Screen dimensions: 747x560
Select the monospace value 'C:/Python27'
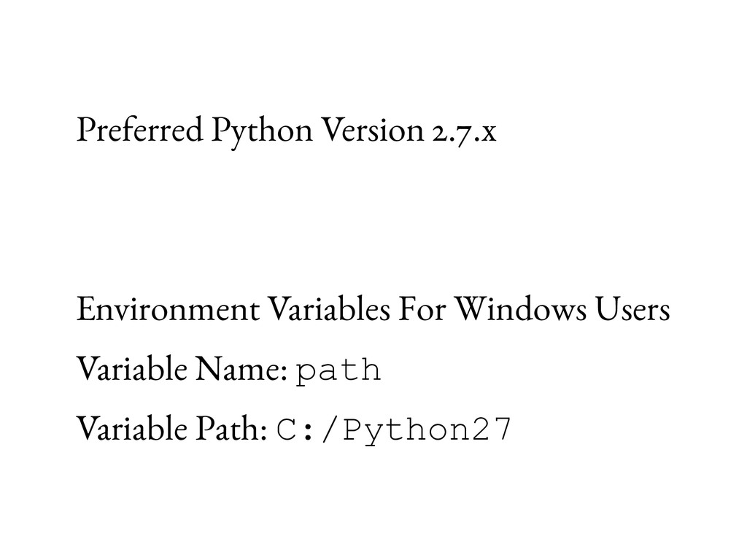click(393, 430)
